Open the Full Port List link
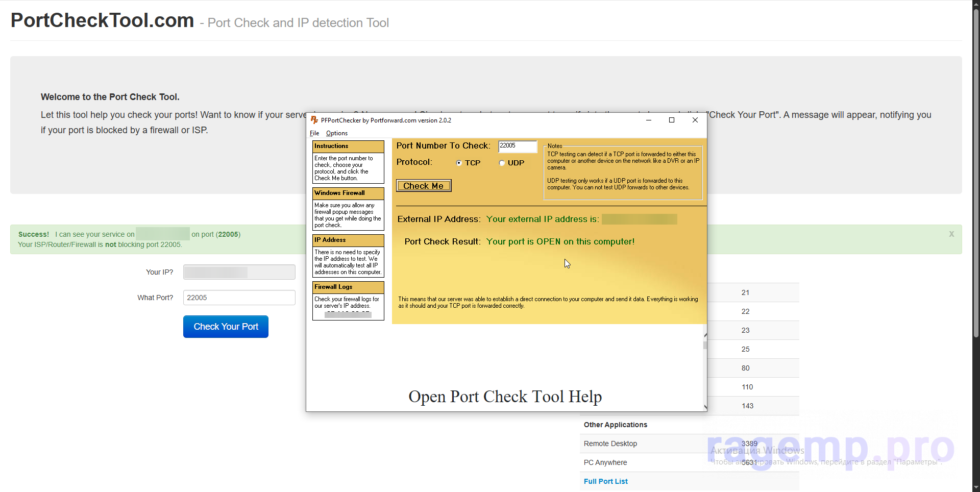980x492 pixels. pyautogui.click(x=606, y=481)
